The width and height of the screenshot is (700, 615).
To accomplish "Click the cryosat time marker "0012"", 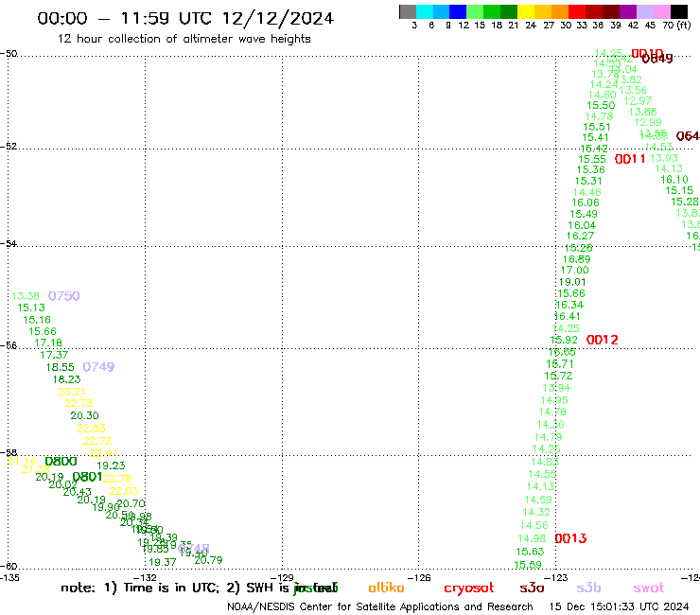I will coord(603,340).
